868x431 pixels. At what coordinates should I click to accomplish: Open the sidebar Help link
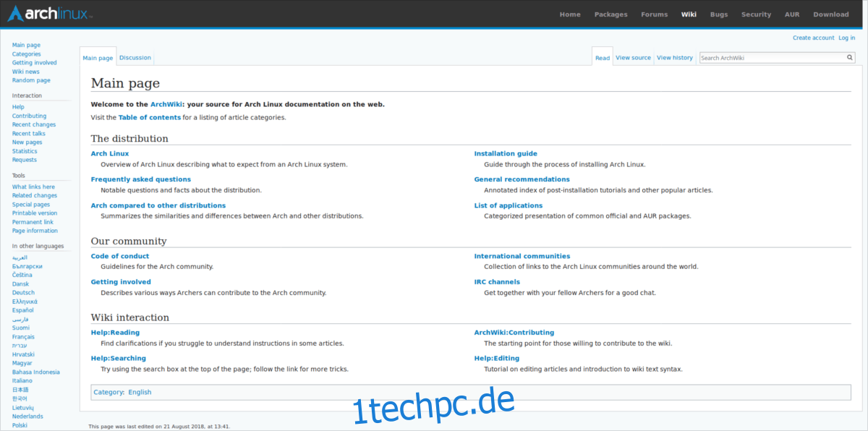click(18, 107)
